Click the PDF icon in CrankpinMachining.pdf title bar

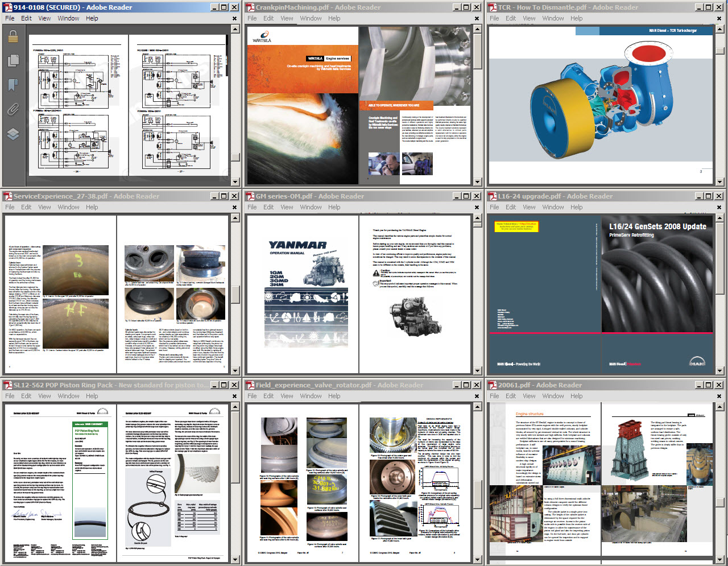coord(250,7)
